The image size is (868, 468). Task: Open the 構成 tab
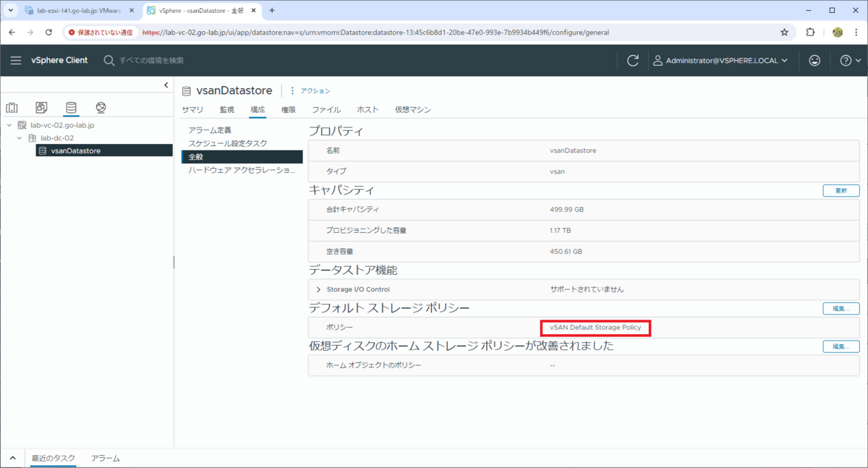pyautogui.click(x=258, y=110)
